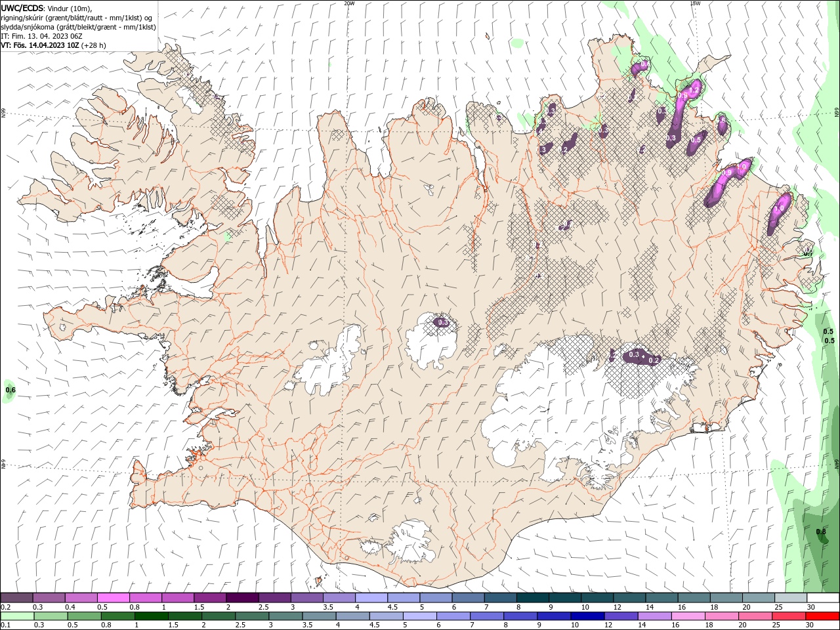The width and height of the screenshot is (840, 630).
Task: Pick the lower legend swatch labeled 25
Action: [789, 616]
